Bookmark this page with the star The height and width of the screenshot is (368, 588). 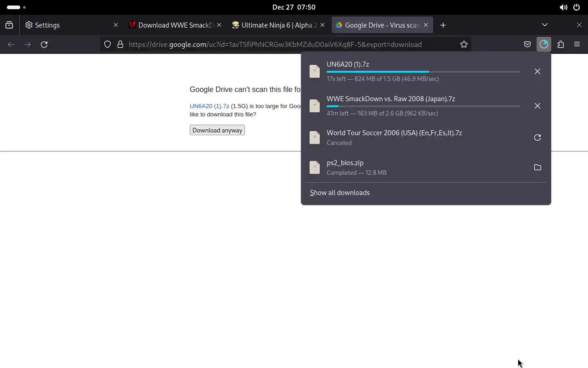464,44
